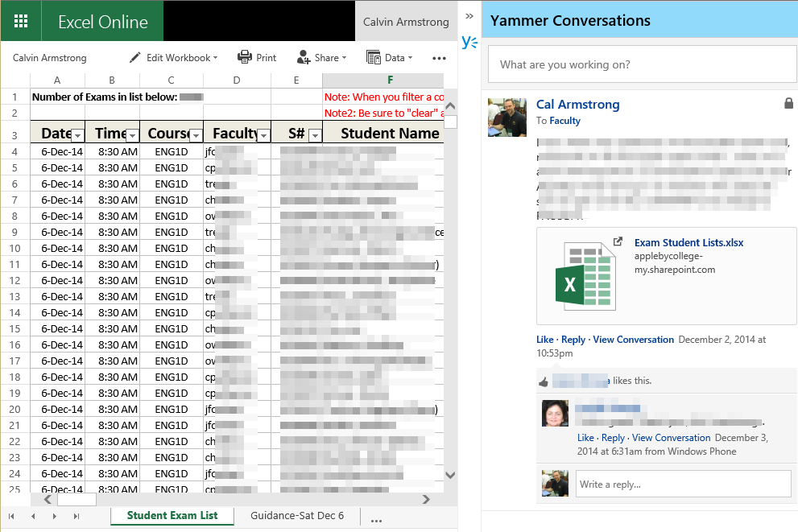
Task: Open the Time column filter dropdown
Action: (x=132, y=135)
